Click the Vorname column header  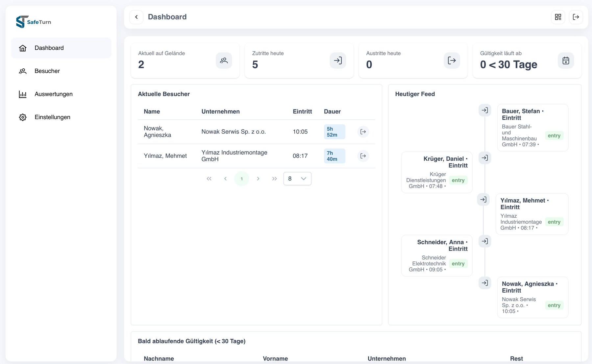point(275,359)
